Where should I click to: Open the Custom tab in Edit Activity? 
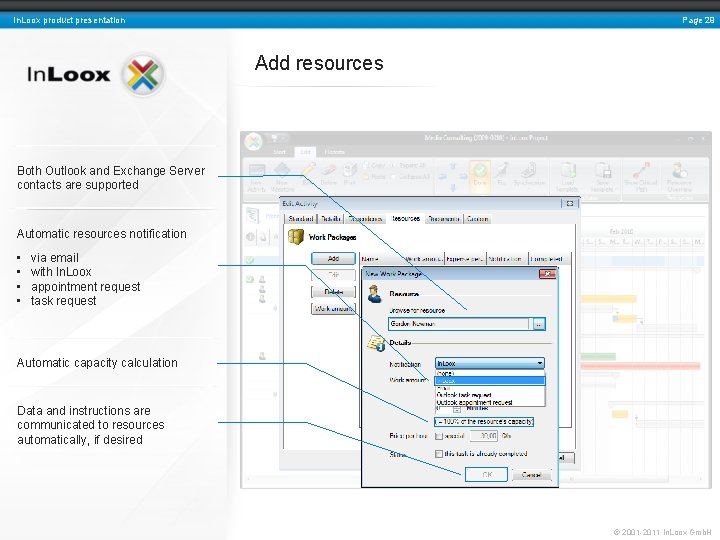tap(477, 219)
